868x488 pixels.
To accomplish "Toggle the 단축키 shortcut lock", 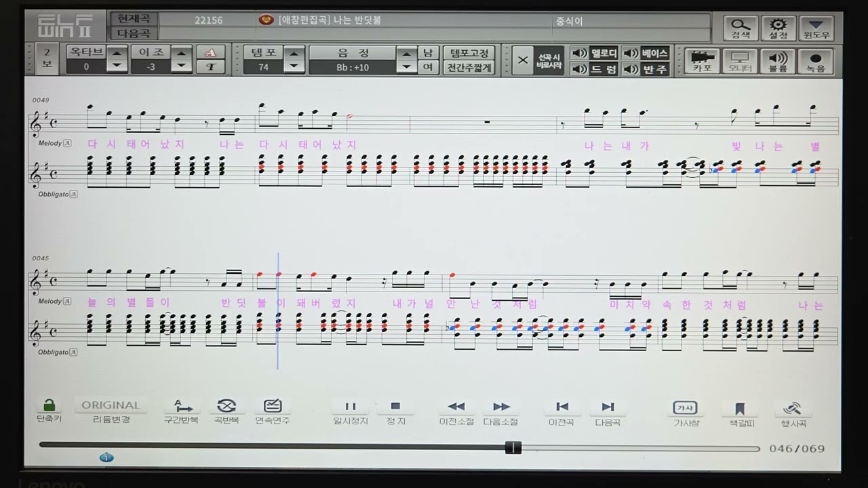I will (49, 410).
